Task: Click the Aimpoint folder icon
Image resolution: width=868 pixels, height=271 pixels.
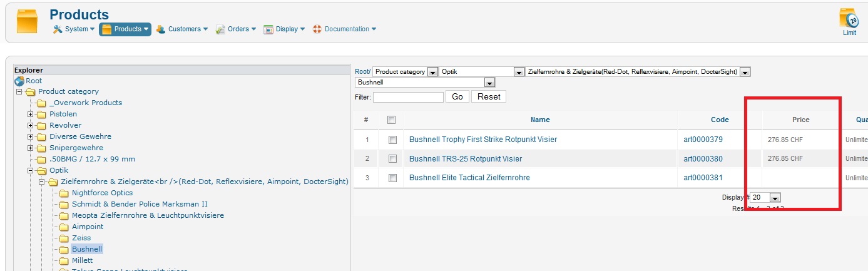Action: pos(64,227)
